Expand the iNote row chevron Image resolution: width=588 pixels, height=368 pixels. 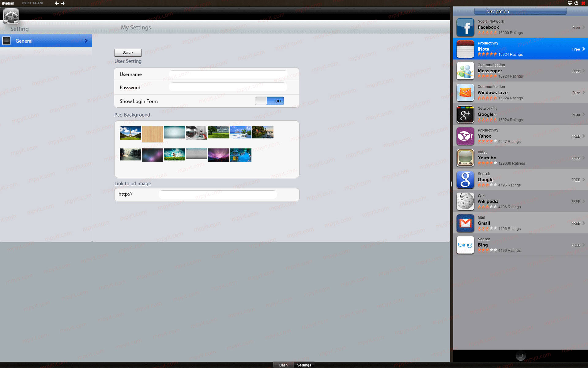(584, 49)
